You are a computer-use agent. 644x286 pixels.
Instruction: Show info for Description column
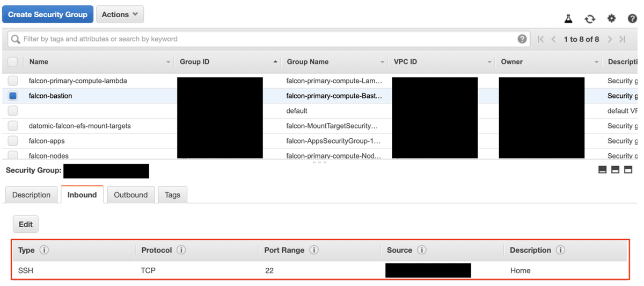pos(560,250)
